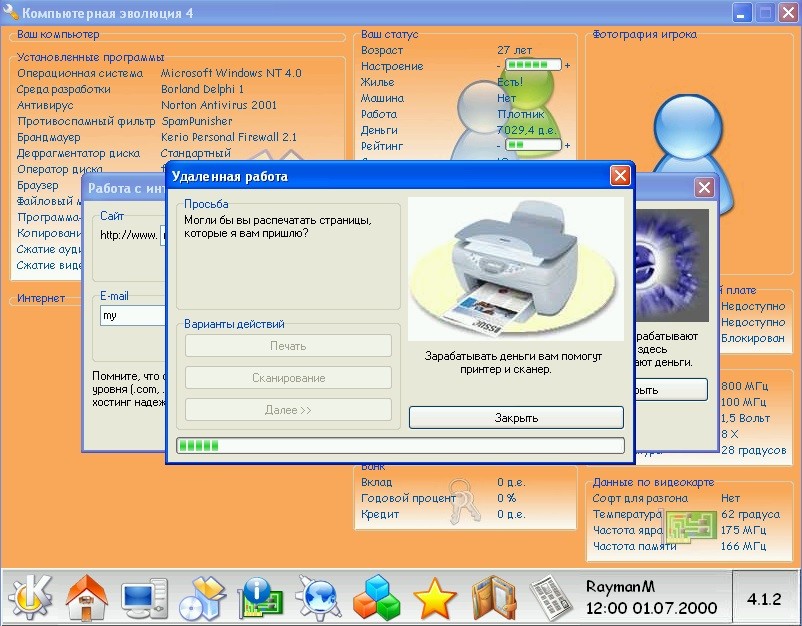Open the colored cubes icon
Image resolution: width=802 pixels, height=626 pixels.
[x=376, y=597]
